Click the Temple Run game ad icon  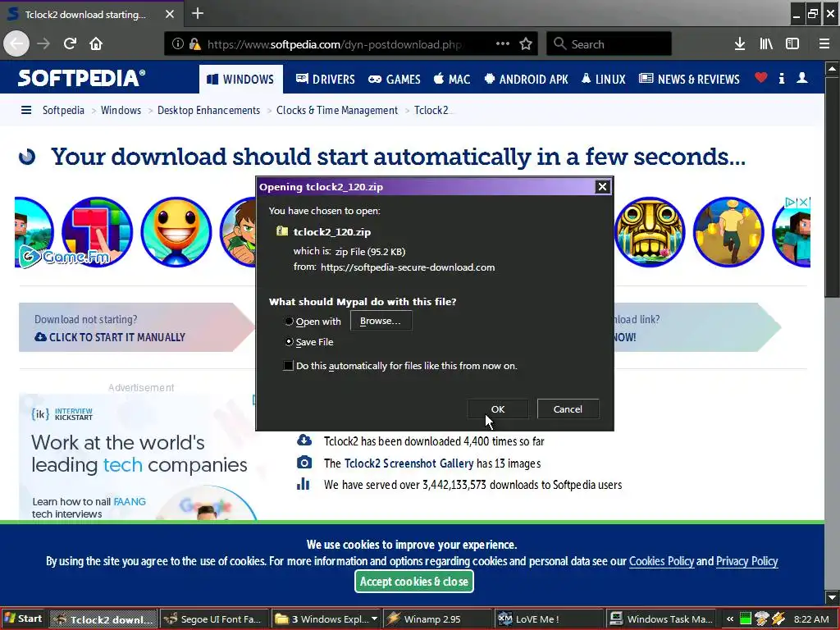tap(650, 231)
